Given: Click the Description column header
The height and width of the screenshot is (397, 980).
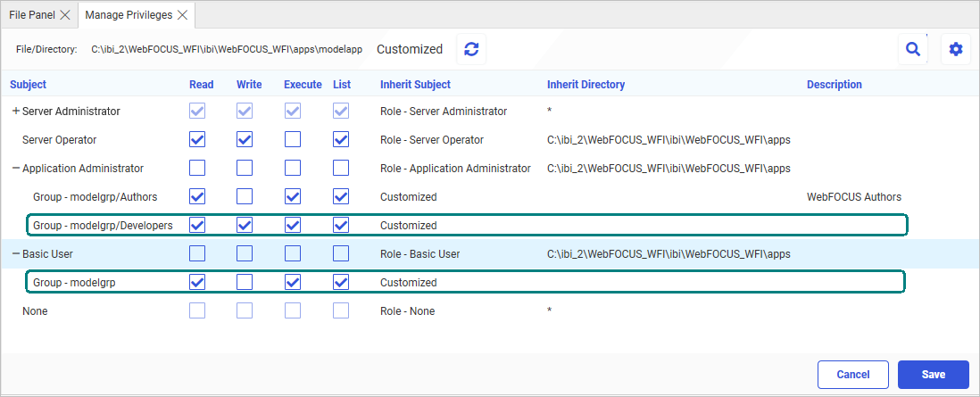Looking at the screenshot, I should point(835,85).
